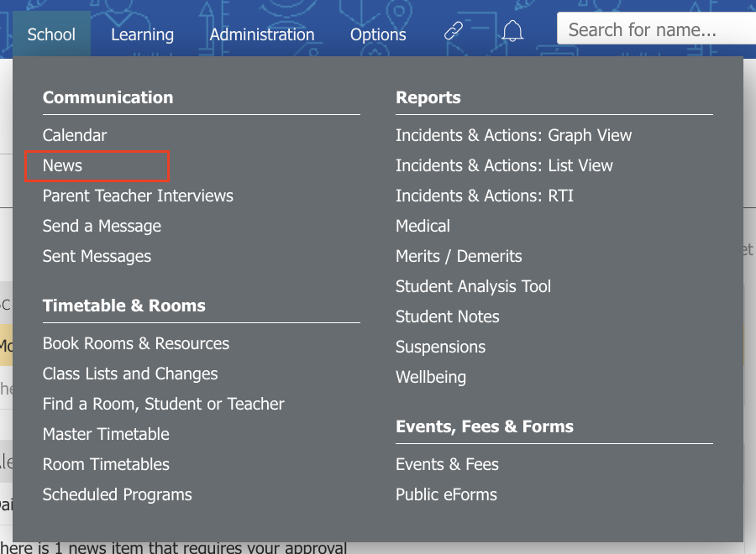The width and height of the screenshot is (756, 554).
Task: Open the Wellbeing report
Action: pos(431,377)
